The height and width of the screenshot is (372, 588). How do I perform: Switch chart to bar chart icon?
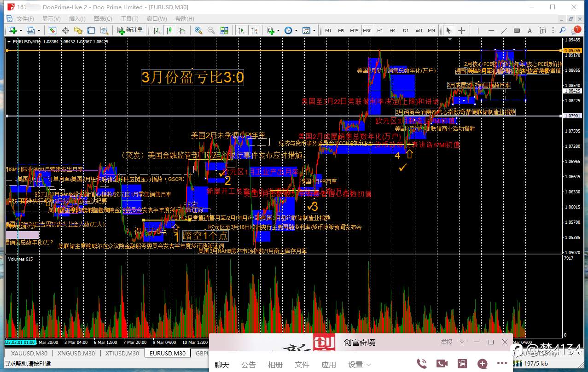pyautogui.click(x=157, y=30)
